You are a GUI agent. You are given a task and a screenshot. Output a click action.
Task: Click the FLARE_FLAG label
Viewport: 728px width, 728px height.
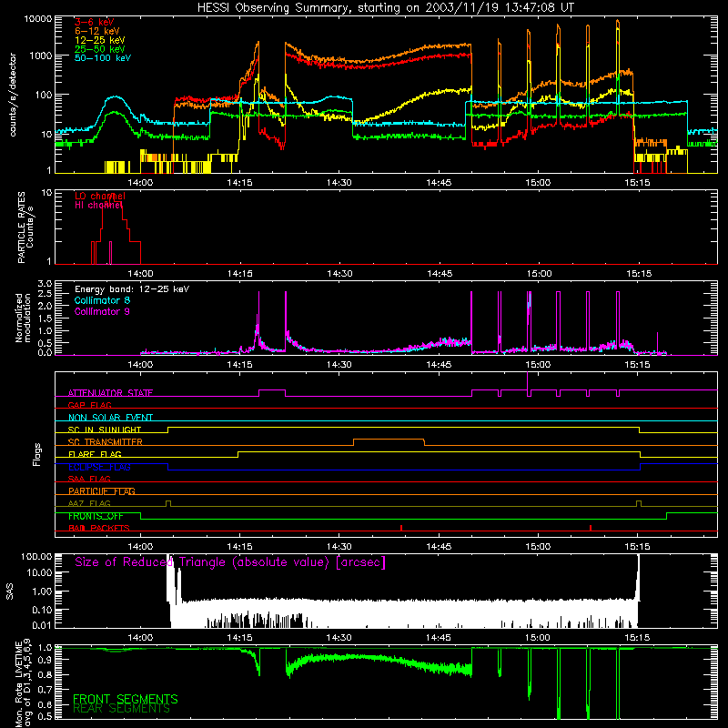click(x=95, y=454)
